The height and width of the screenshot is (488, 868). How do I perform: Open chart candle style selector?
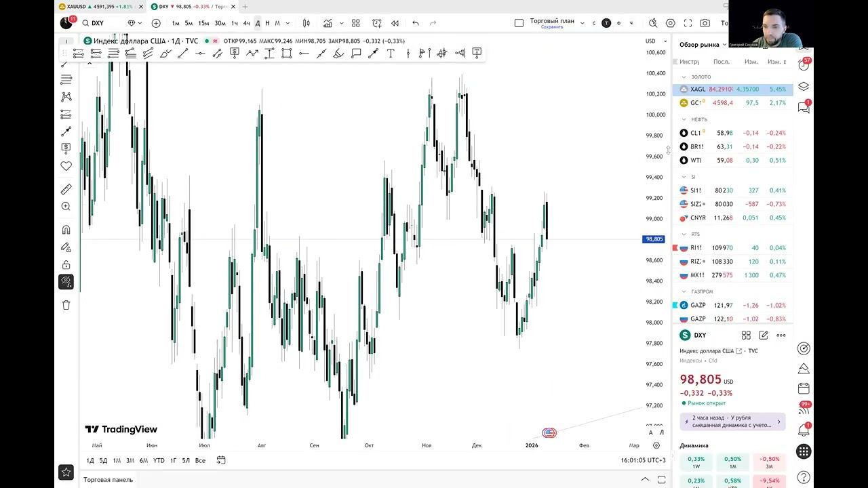coord(307,23)
